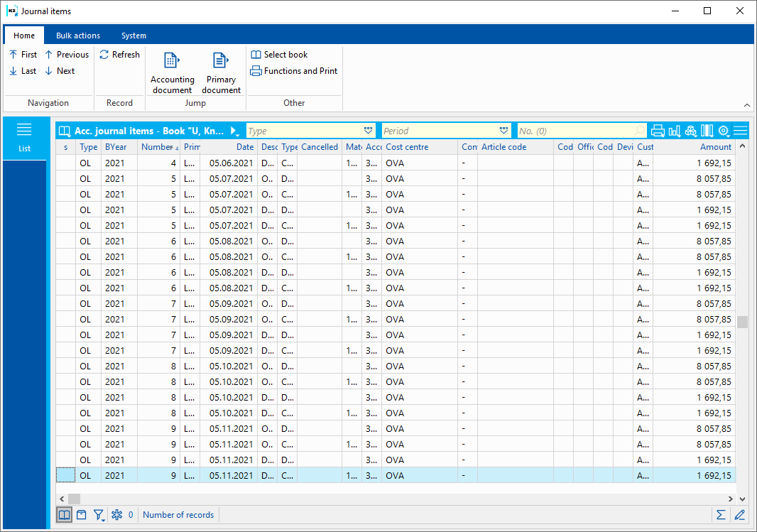
Task: Expand the Period filter dropdown
Action: 503,131
